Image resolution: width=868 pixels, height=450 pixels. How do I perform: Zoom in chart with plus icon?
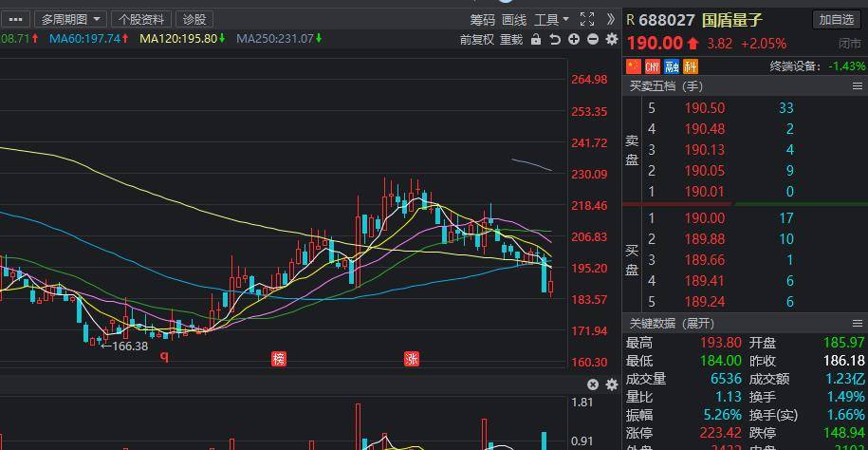(x=574, y=39)
